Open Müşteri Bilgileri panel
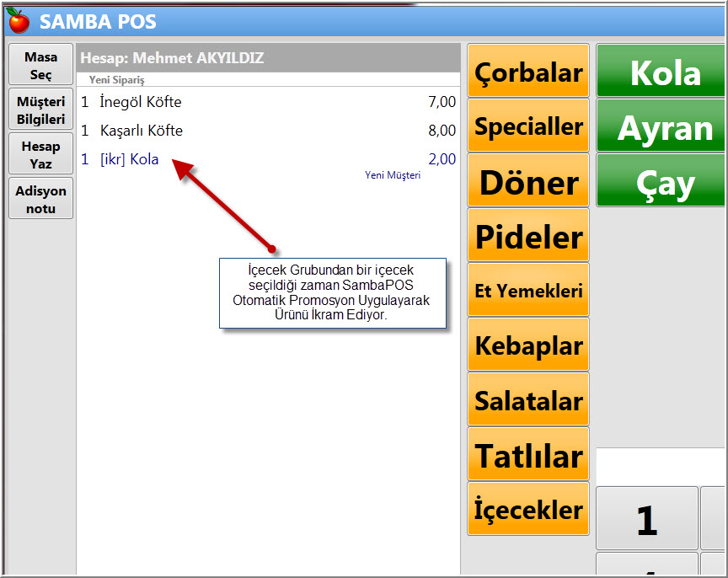This screenshot has width=728, height=578. (x=40, y=108)
